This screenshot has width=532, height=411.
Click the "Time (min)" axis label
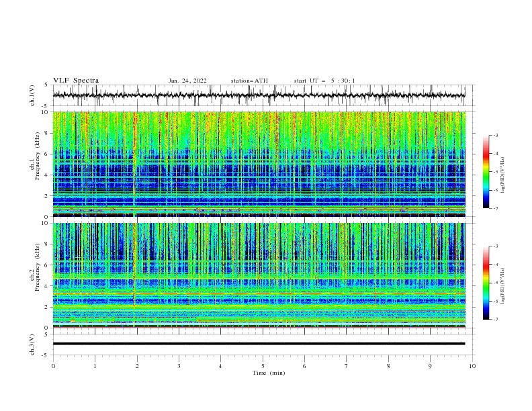pos(269,373)
